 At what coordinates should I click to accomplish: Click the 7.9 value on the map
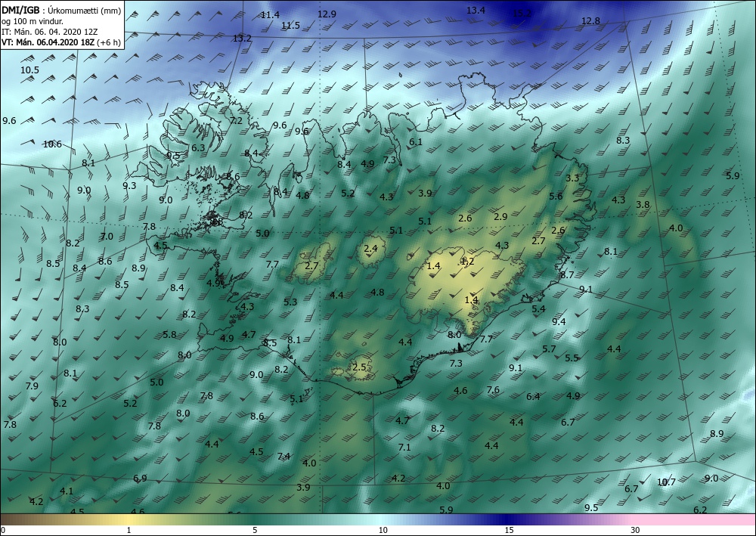(x=32, y=386)
